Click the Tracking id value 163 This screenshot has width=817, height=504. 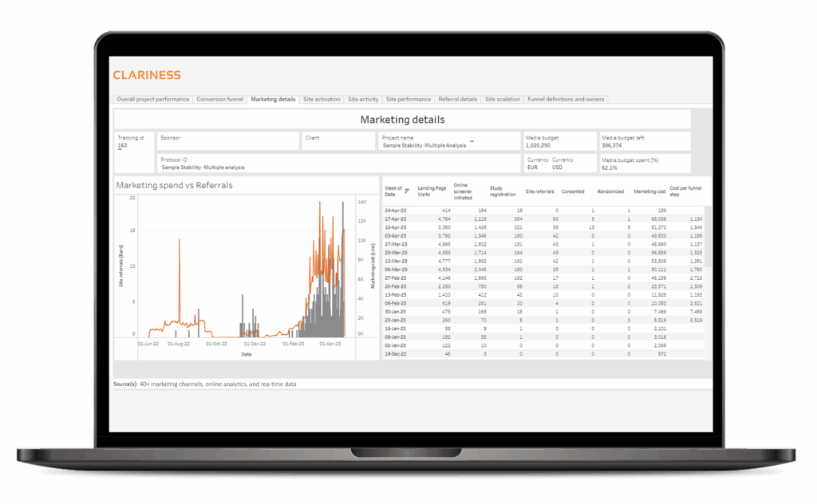click(122, 146)
